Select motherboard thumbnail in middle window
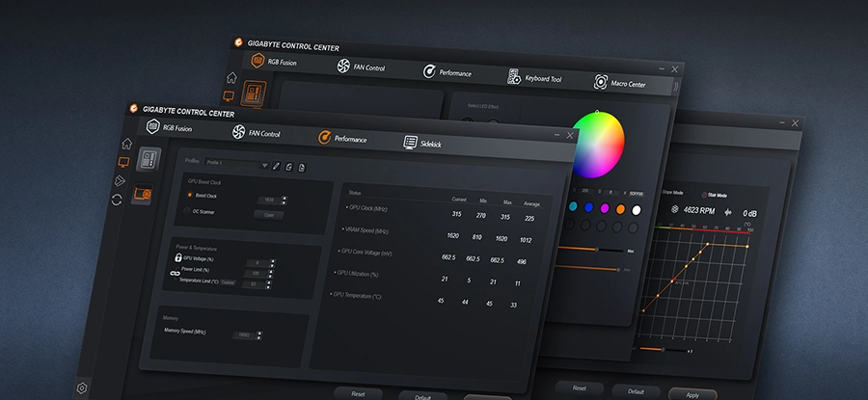The image size is (868, 400). click(x=254, y=93)
